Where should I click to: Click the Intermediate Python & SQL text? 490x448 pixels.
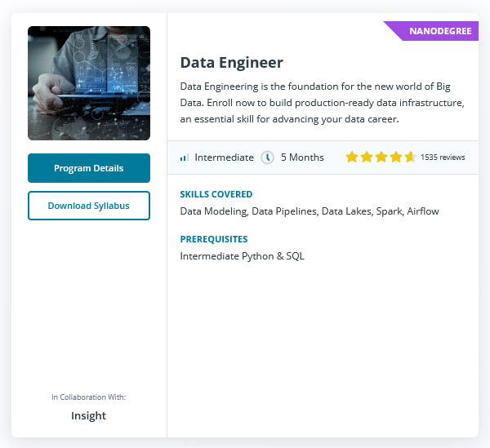tap(243, 256)
